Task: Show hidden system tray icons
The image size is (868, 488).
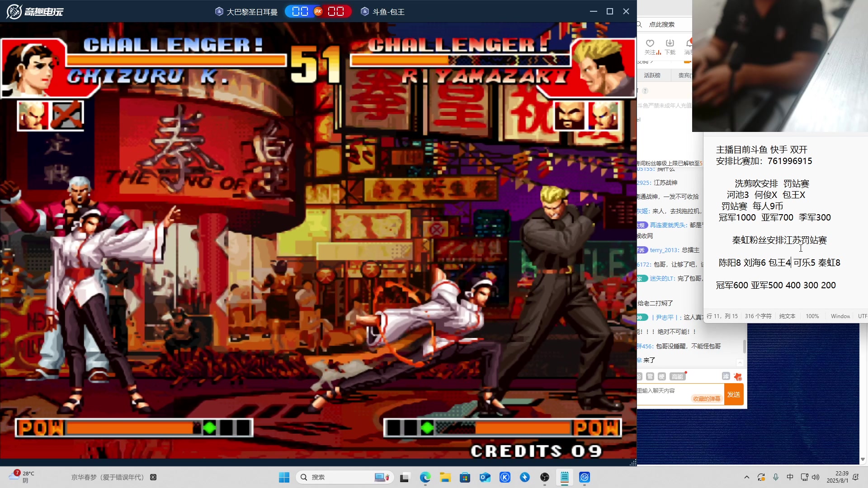Action: (747, 477)
